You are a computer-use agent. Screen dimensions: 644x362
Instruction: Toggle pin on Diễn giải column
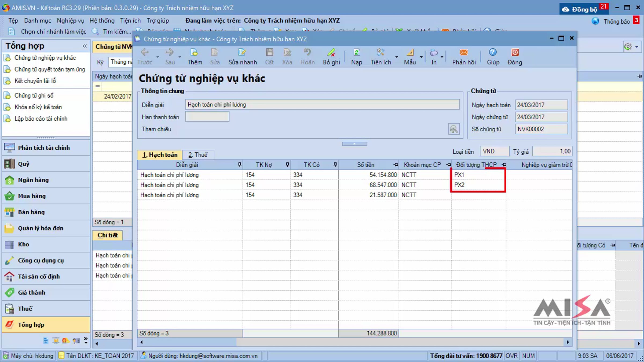[240, 165]
